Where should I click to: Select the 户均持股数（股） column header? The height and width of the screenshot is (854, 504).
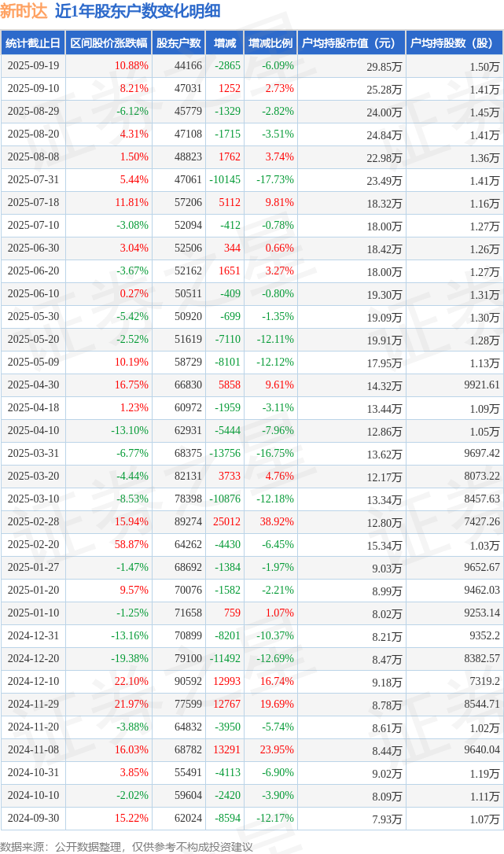[x=455, y=43]
